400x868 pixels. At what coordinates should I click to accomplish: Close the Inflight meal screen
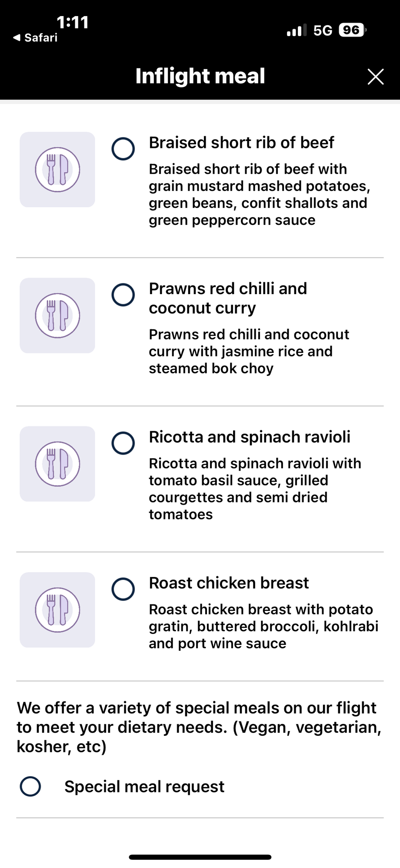[376, 77]
